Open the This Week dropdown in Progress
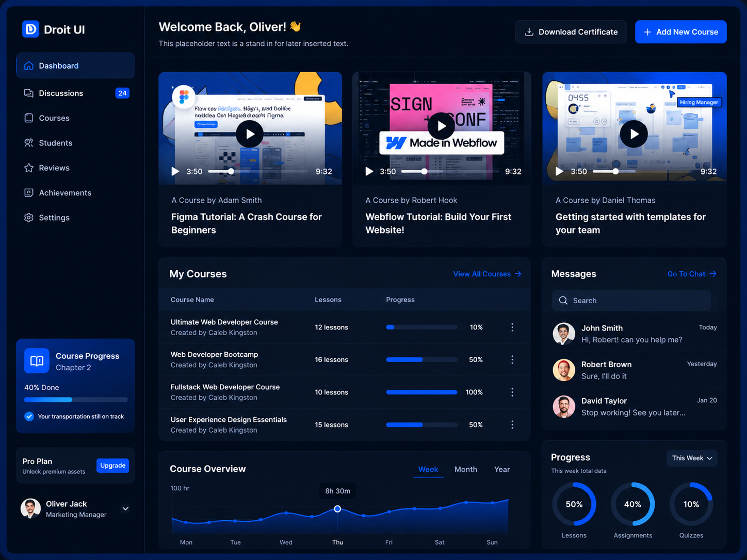This screenshot has height=560, width=747. click(692, 458)
